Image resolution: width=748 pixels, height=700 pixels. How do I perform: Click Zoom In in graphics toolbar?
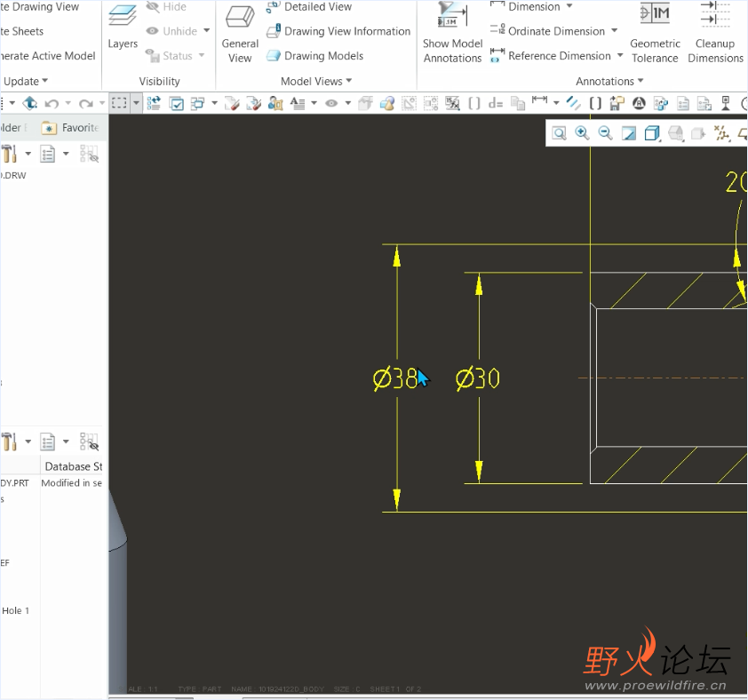pyautogui.click(x=583, y=133)
